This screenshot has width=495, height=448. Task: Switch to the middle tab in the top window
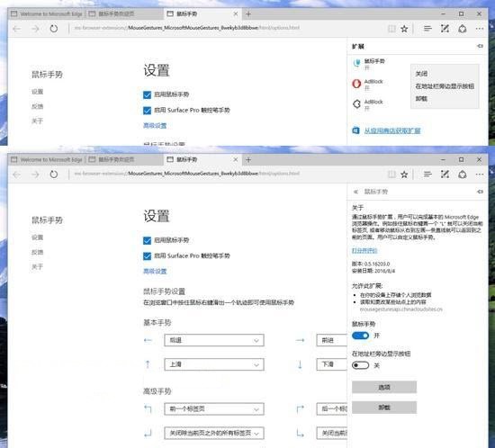point(125,13)
